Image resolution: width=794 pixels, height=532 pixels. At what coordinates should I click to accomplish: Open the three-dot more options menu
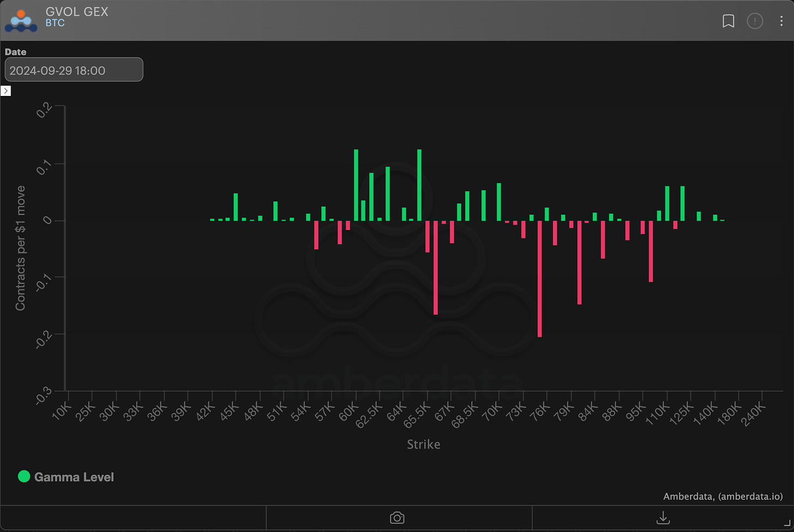[x=782, y=21]
